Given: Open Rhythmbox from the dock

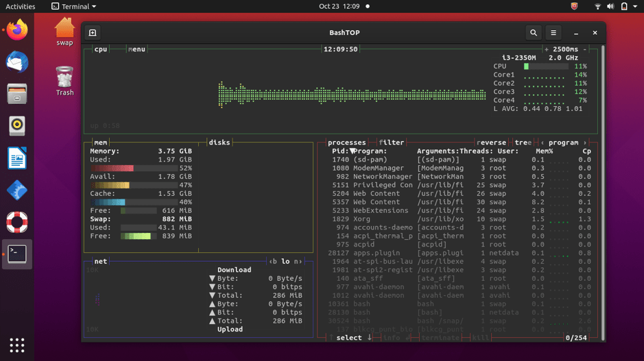Looking at the screenshot, I should coord(17,125).
